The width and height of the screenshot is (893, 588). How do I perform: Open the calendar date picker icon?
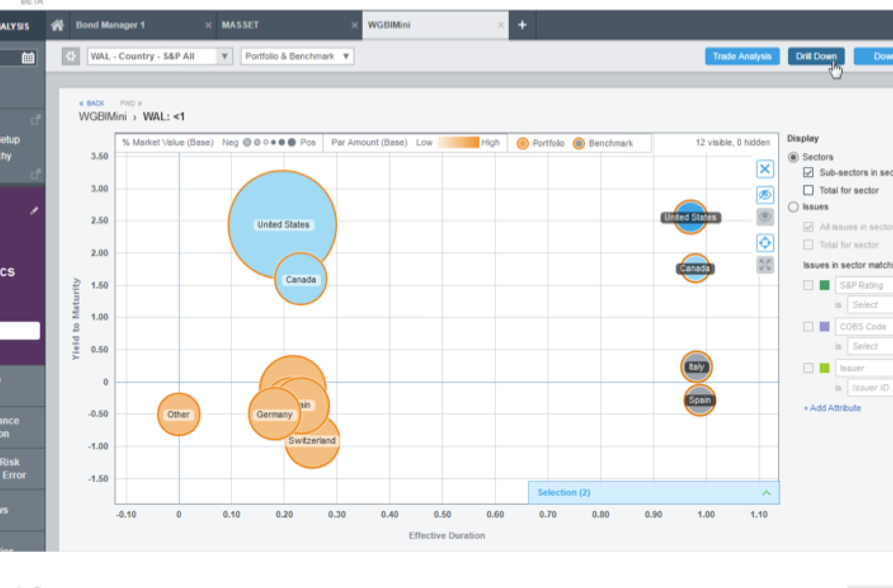coord(28,58)
